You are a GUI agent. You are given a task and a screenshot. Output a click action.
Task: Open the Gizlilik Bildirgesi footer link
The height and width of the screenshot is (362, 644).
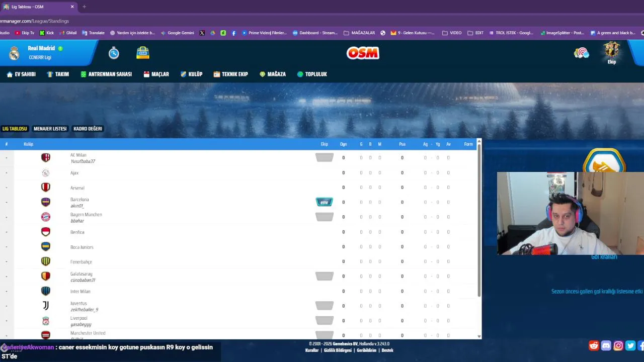[x=338, y=350]
